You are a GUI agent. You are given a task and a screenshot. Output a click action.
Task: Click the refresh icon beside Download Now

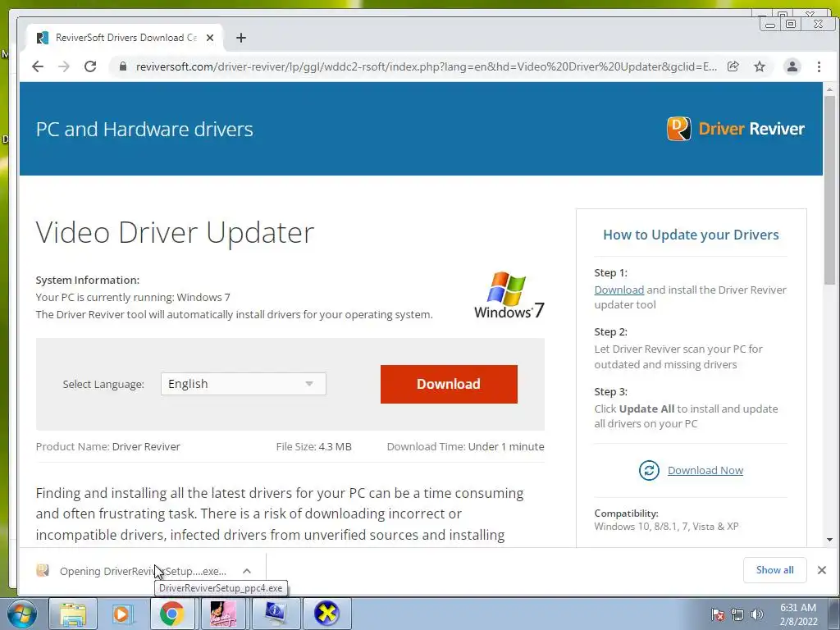click(649, 470)
